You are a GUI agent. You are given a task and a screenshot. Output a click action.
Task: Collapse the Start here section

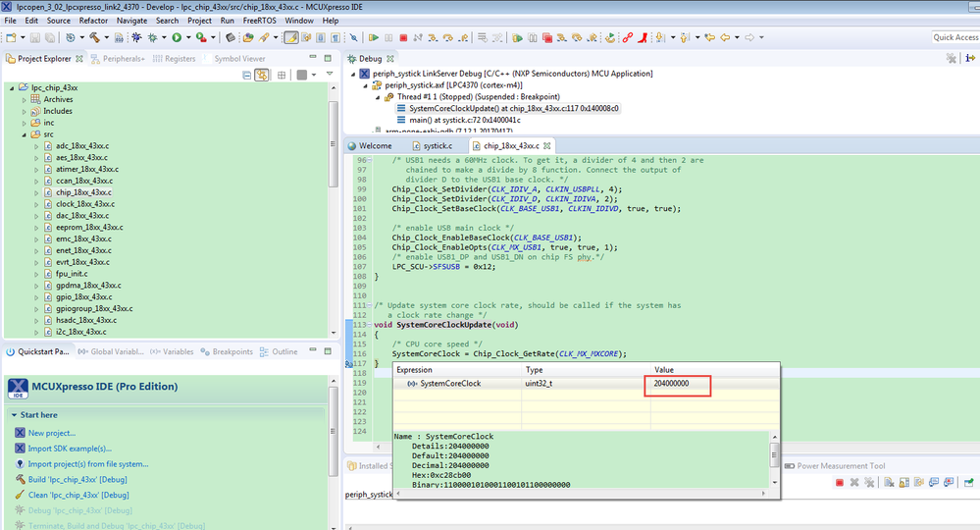13,415
